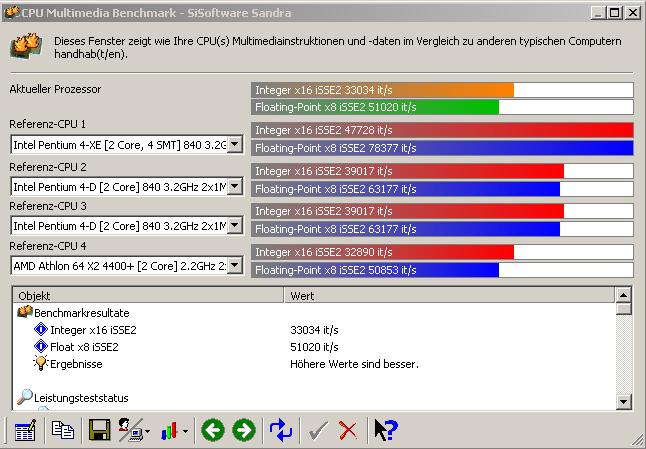Open the Referenz-CPU 3 dropdown arrow
The image size is (646, 449).
(x=234, y=225)
